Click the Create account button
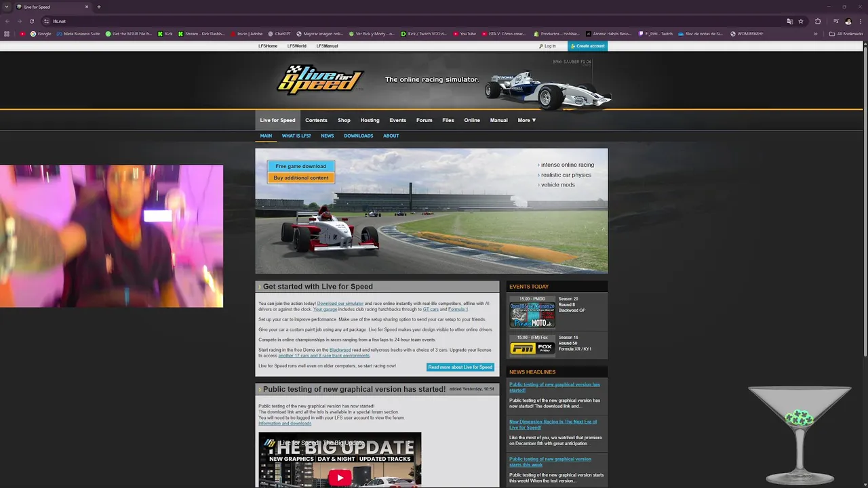The width and height of the screenshot is (868, 488). coord(588,46)
